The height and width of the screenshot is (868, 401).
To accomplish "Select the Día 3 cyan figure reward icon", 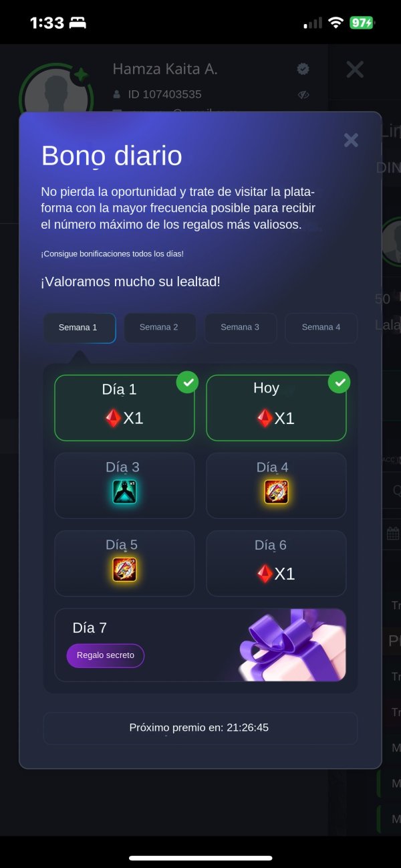I will click(124, 492).
